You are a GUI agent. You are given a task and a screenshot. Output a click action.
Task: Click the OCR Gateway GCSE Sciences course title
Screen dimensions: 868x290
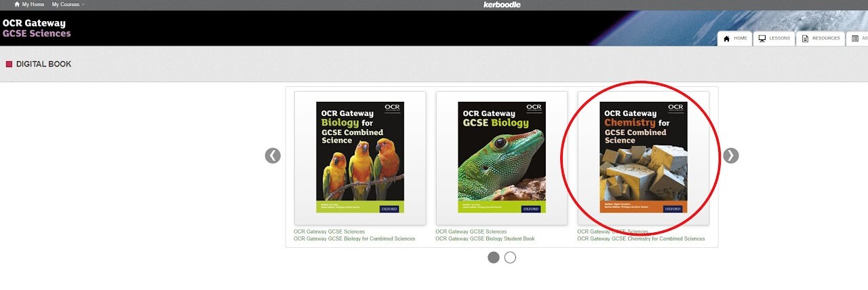click(37, 28)
